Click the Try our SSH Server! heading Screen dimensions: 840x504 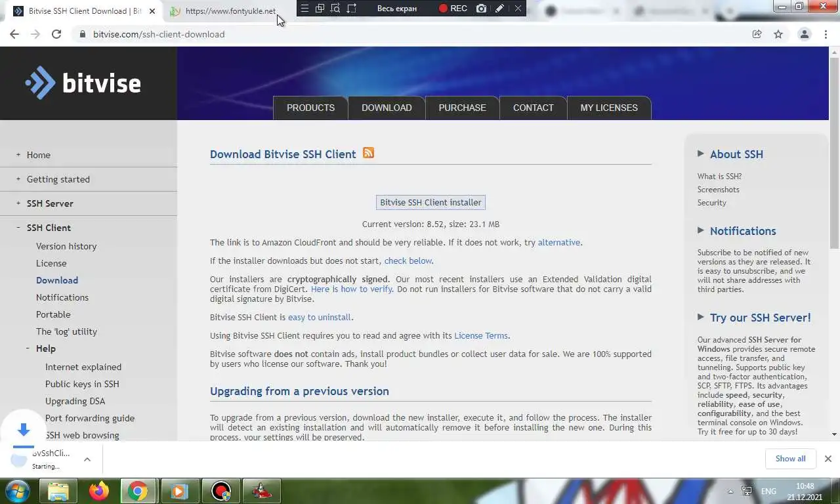pos(754,318)
